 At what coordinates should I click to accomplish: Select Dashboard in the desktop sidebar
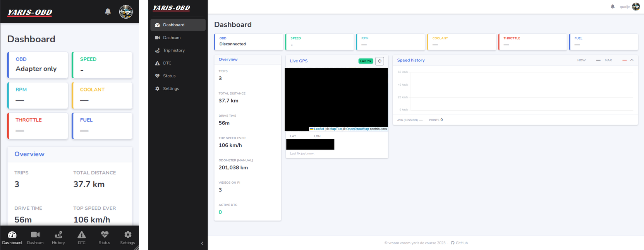coord(178,25)
